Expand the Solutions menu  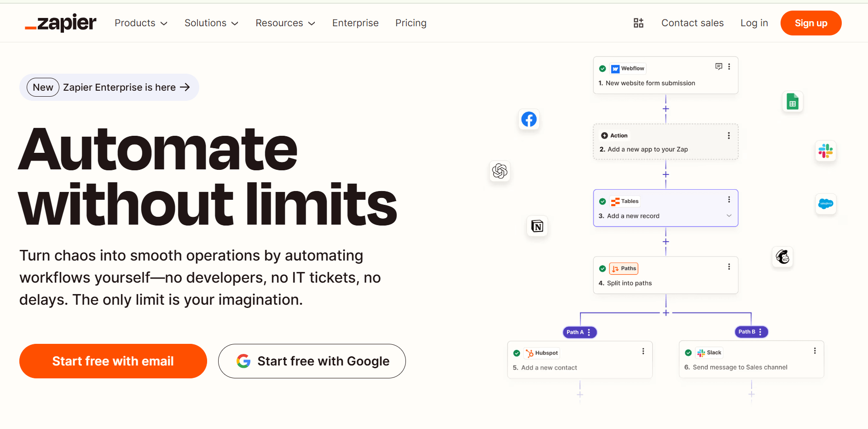[x=211, y=23]
